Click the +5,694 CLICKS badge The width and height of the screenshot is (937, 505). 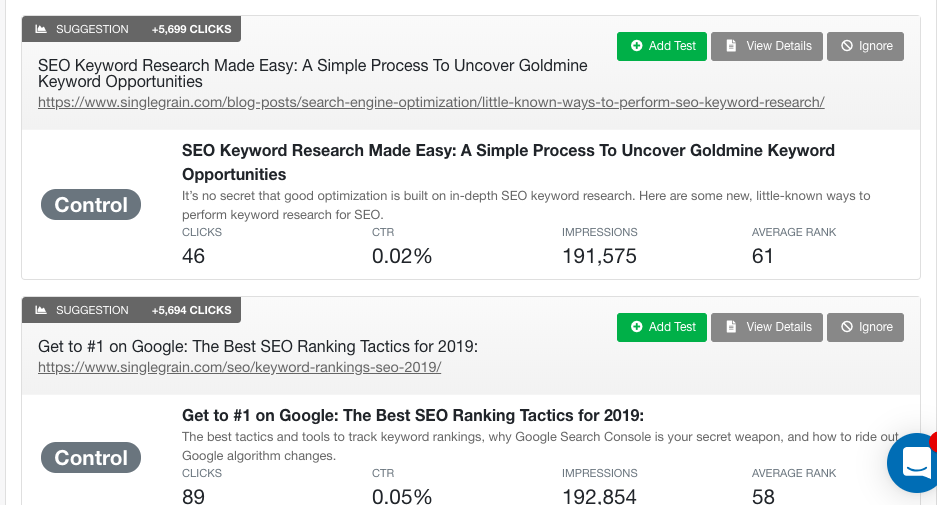(191, 310)
